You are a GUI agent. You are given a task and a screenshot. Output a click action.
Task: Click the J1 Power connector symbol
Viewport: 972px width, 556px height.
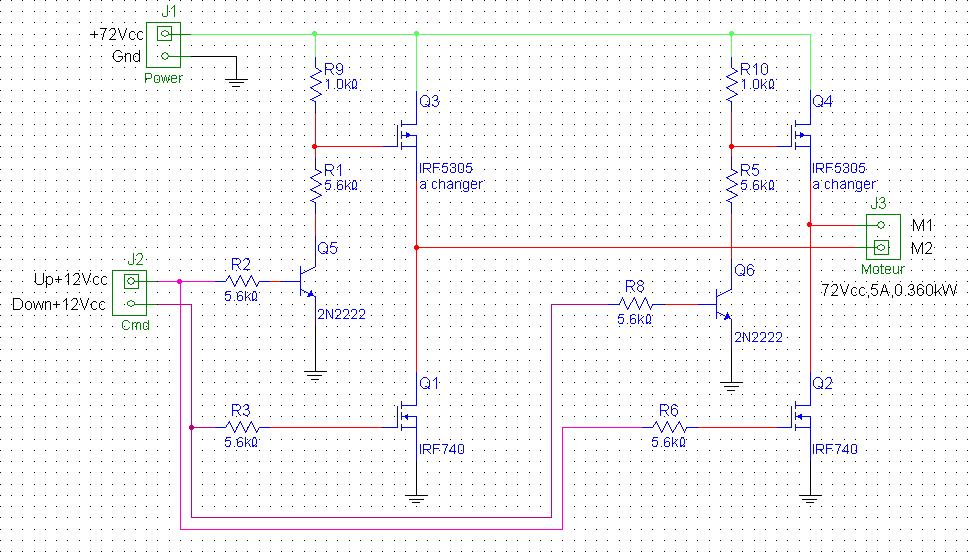[164, 45]
